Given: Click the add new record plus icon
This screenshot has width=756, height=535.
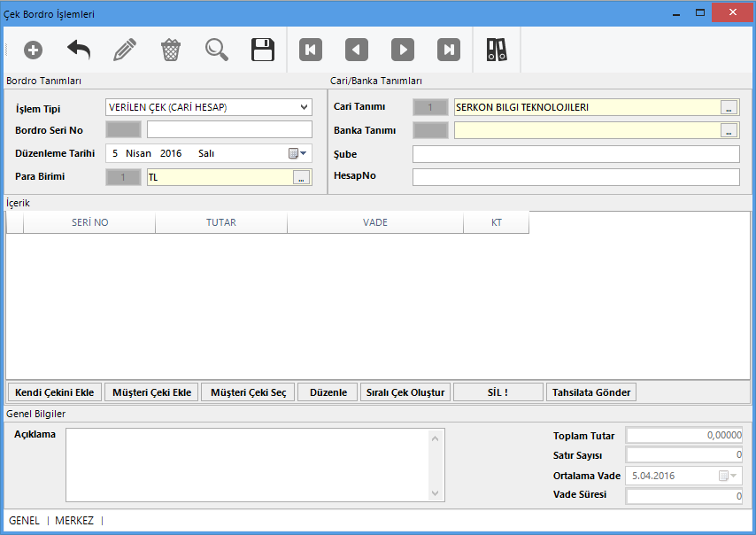Looking at the screenshot, I should pos(33,50).
